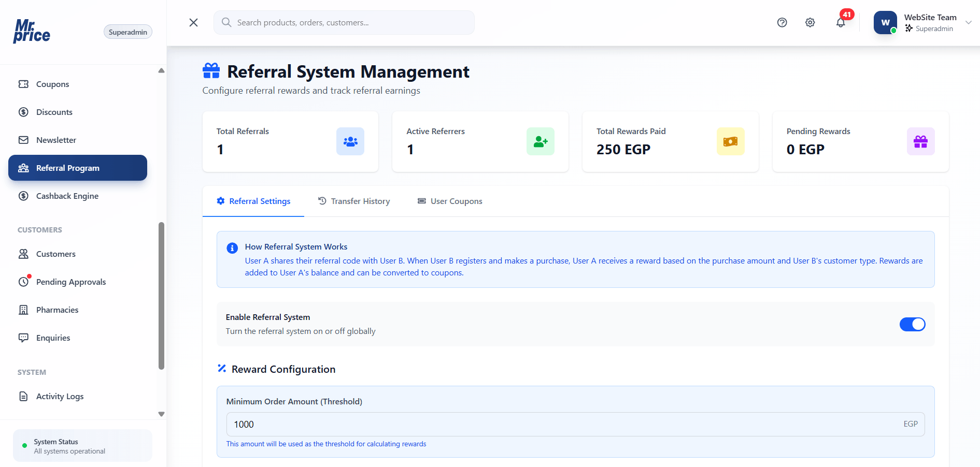Switch to the Transfer History tab
The height and width of the screenshot is (467, 980).
(354, 201)
